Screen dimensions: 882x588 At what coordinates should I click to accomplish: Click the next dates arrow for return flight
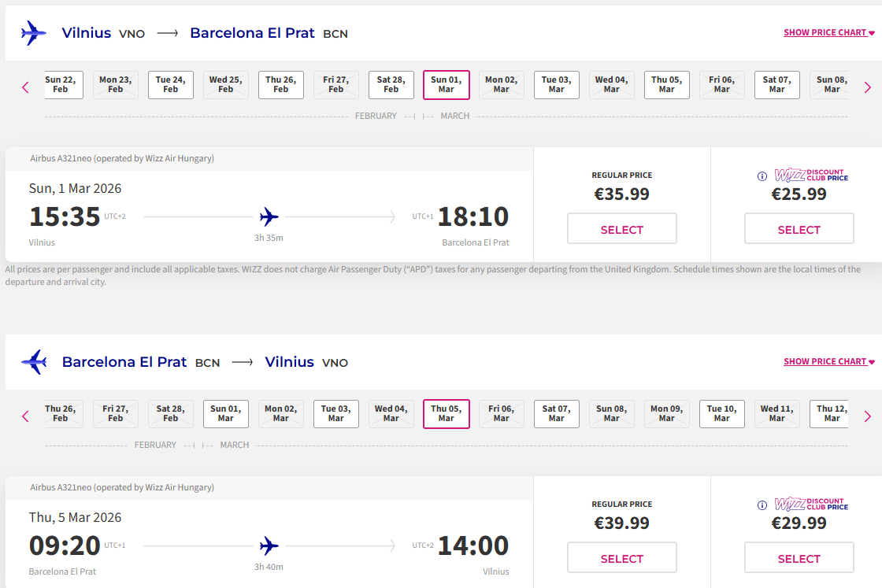(x=867, y=416)
